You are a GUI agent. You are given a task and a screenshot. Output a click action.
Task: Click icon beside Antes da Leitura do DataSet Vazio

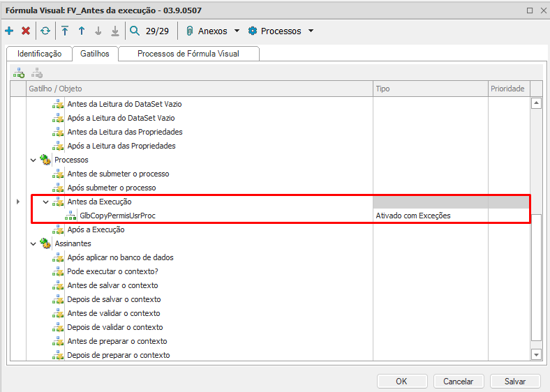coord(58,104)
